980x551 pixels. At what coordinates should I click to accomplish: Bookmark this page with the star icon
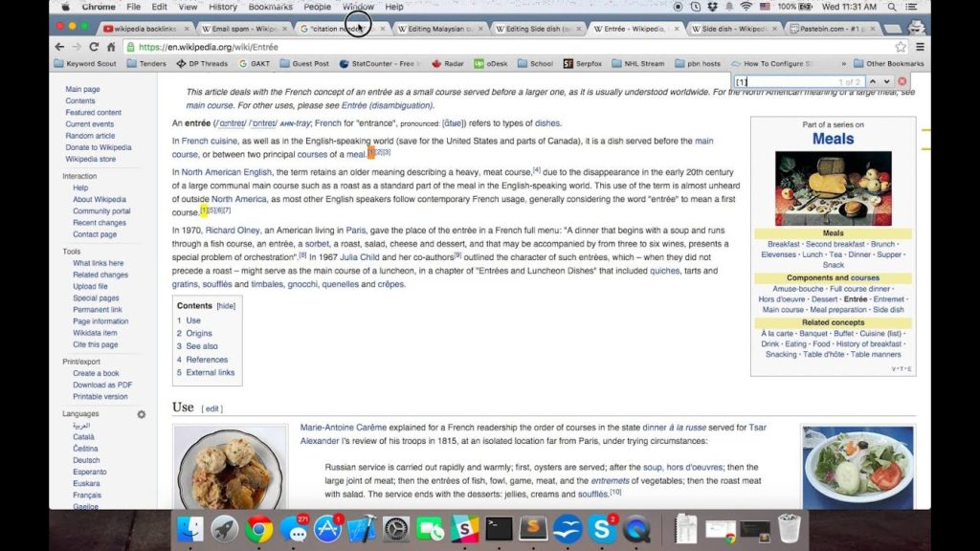(900, 47)
